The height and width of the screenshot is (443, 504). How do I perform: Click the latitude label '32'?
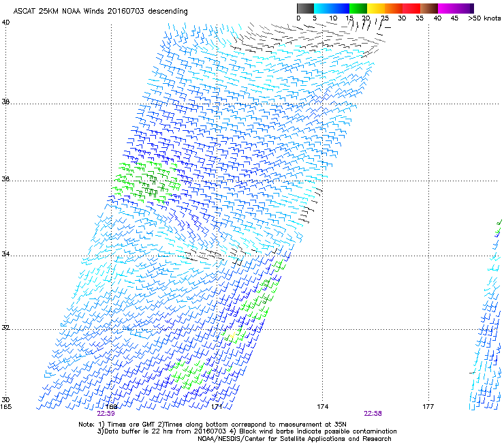pyautogui.click(x=5, y=328)
